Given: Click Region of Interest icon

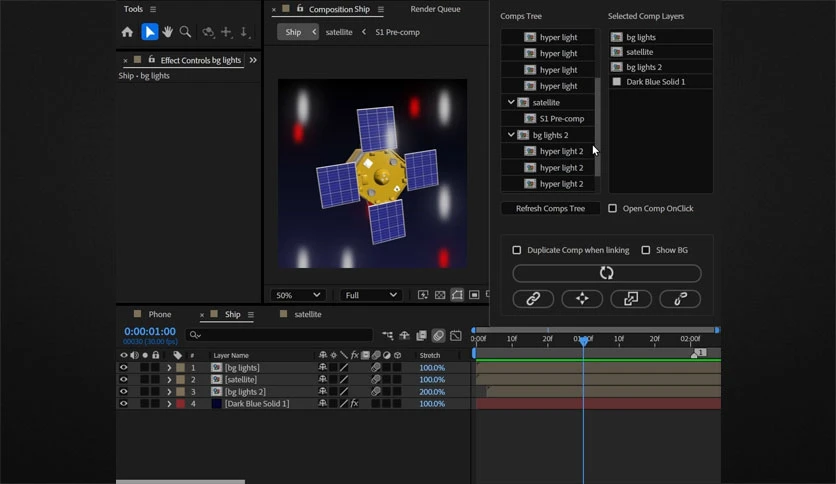Looking at the screenshot, I should [x=474, y=295].
